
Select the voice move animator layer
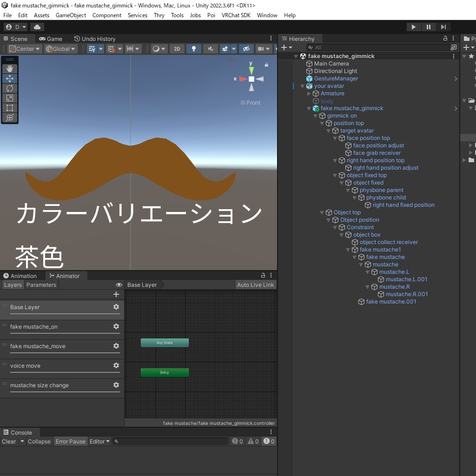point(26,366)
